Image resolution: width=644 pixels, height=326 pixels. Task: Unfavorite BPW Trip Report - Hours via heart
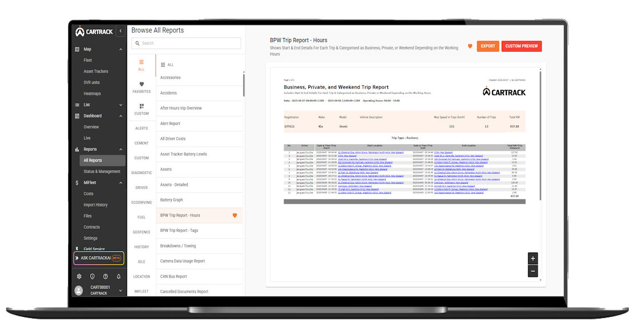234,215
